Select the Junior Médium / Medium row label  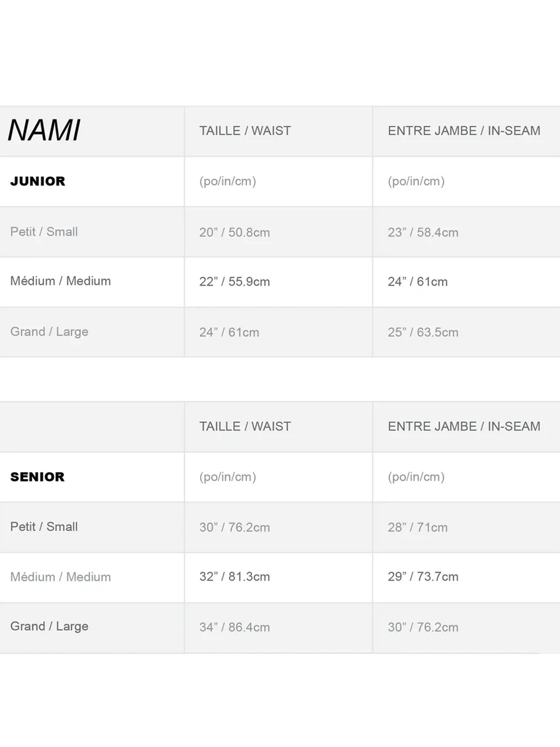click(60, 281)
